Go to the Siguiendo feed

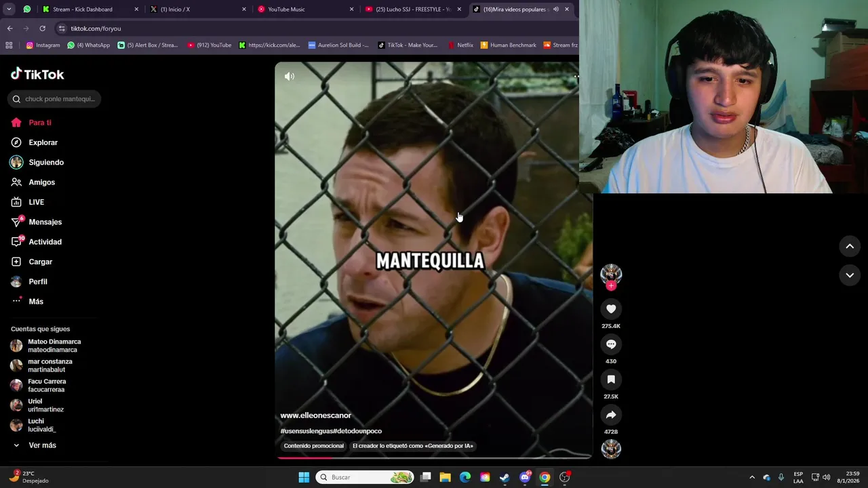[37, 163]
